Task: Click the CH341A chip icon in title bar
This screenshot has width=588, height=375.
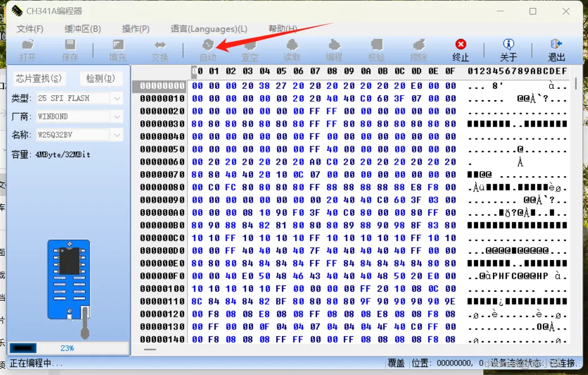Action: pyautogui.click(x=17, y=11)
